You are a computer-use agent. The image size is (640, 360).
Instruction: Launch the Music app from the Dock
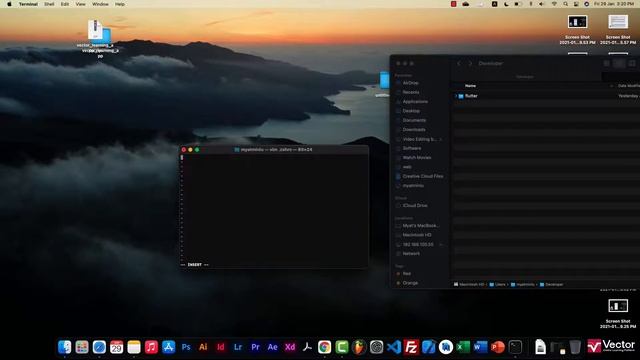(x=151, y=347)
